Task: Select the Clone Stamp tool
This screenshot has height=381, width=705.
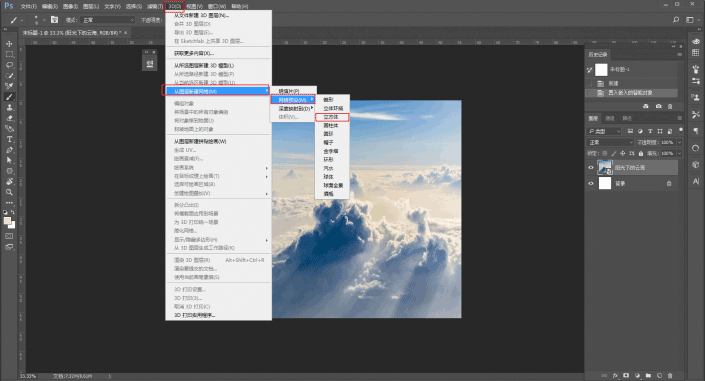Action: (x=9, y=108)
